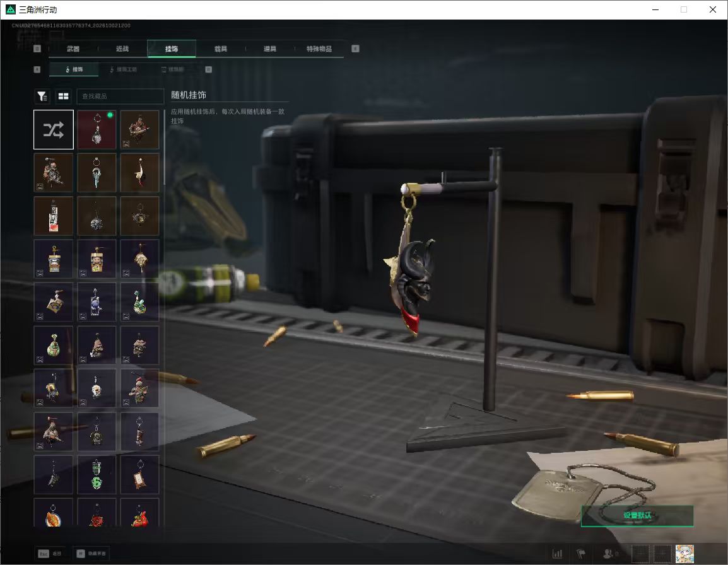Click the statistics bar chart icon

tap(557, 554)
